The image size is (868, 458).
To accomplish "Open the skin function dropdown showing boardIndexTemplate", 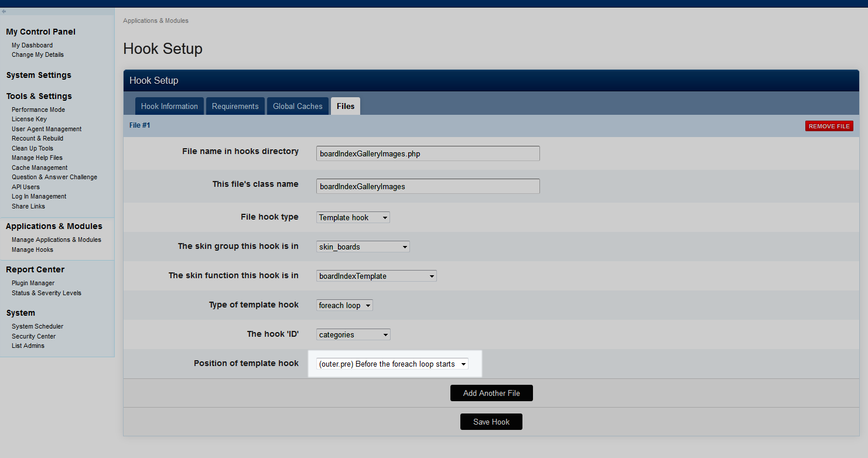I will point(377,276).
